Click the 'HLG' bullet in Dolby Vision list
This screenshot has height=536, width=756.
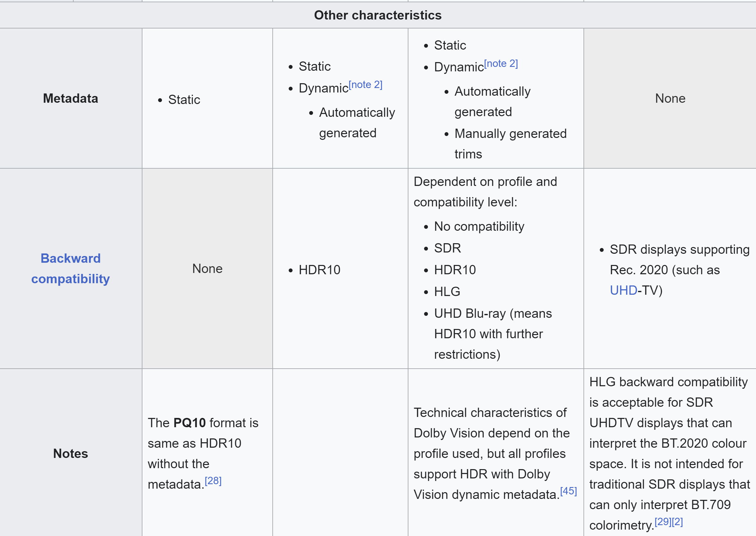click(447, 292)
